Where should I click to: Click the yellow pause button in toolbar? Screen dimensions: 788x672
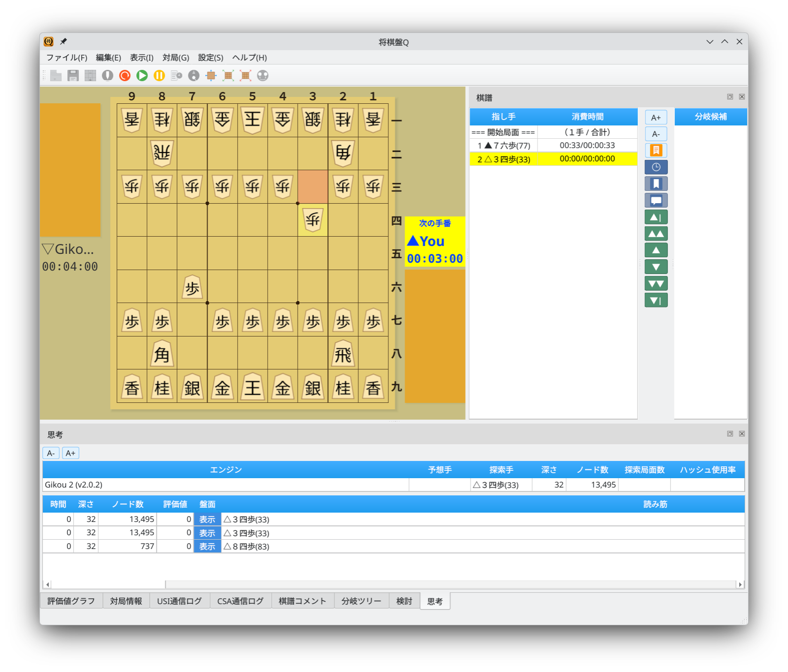[159, 75]
